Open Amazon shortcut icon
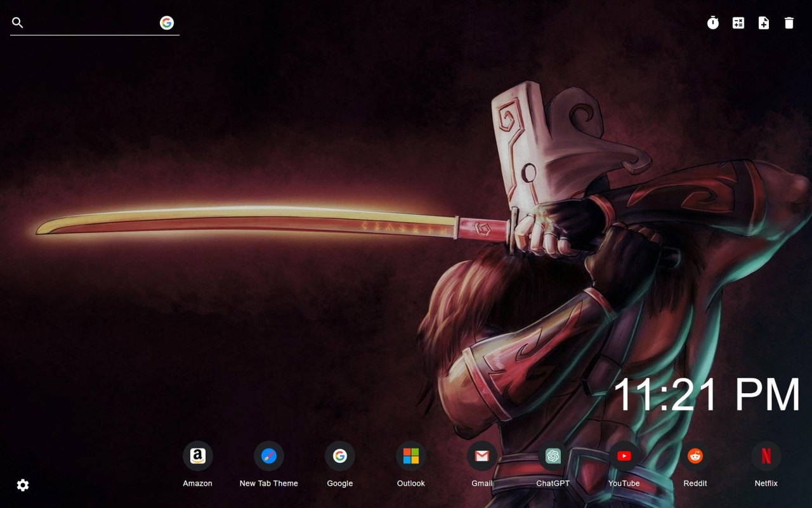The image size is (812, 508). [198, 456]
